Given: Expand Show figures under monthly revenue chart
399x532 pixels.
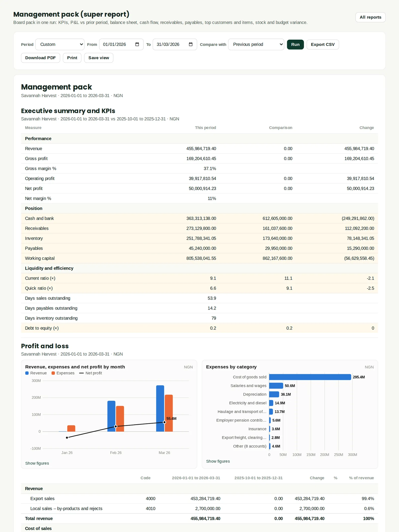Looking at the screenshot, I should tap(37, 463).
